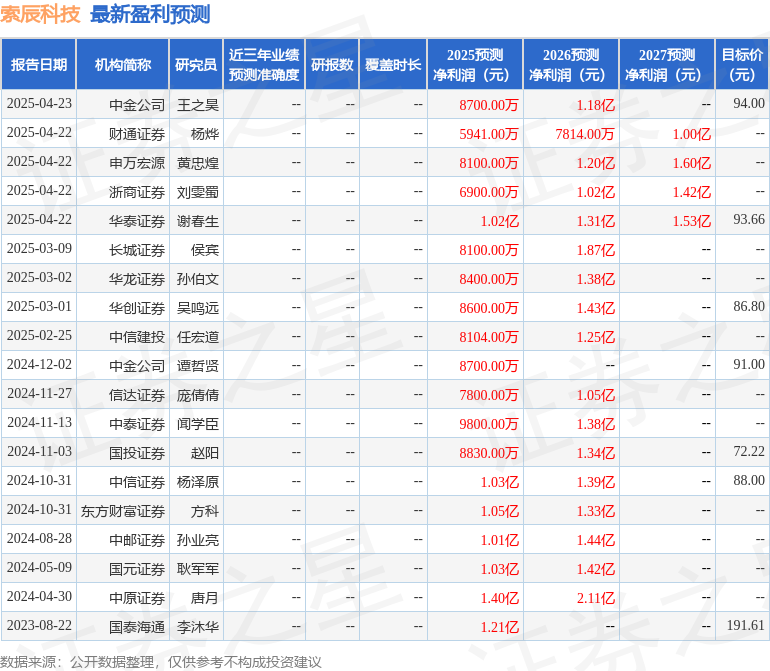Click 2025 profit value 8104.00万
This screenshot has height=671, width=770.
(489, 336)
